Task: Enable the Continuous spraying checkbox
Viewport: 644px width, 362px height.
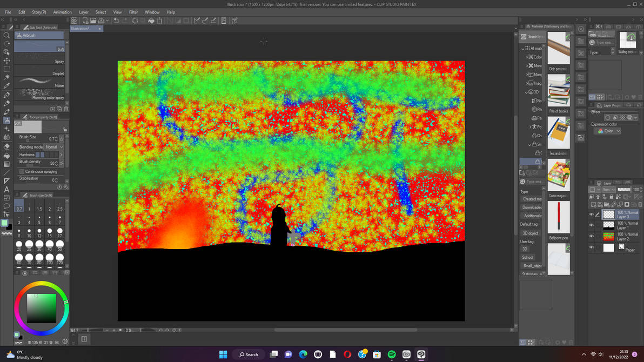Action: pyautogui.click(x=22, y=171)
